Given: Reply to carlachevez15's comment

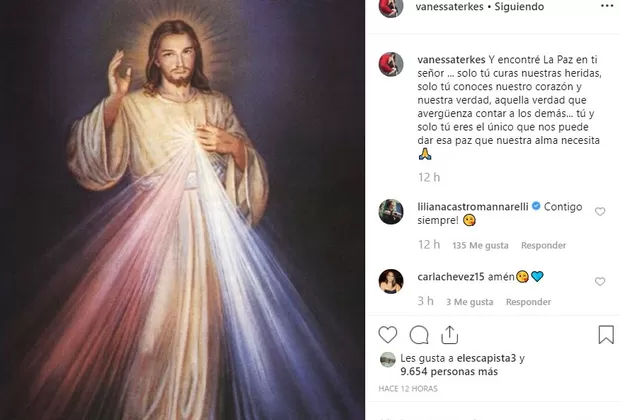Looking at the screenshot, I should 528,302.
